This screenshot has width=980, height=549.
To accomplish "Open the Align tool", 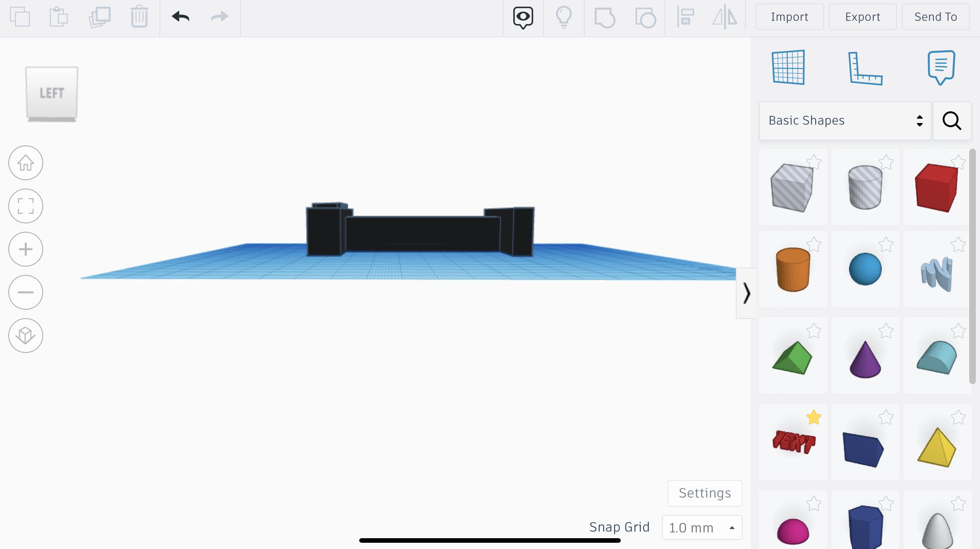I will point(686,17).
